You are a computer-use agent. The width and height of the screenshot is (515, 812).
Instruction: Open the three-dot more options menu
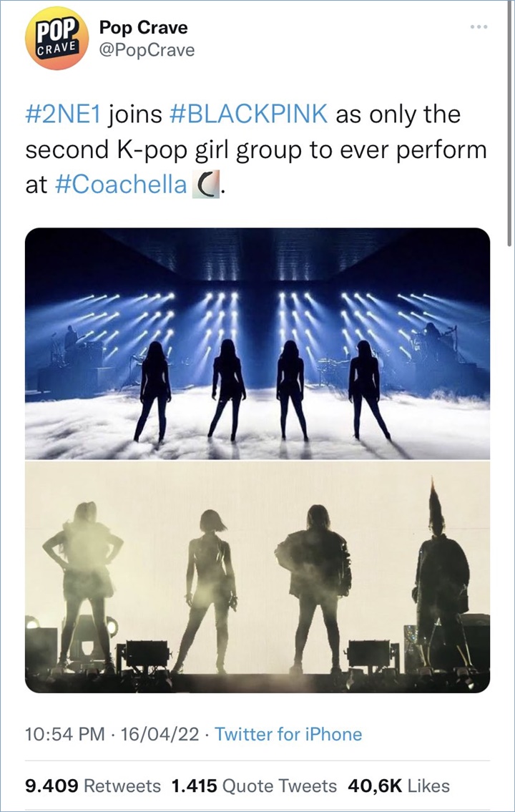pos(479,27)
